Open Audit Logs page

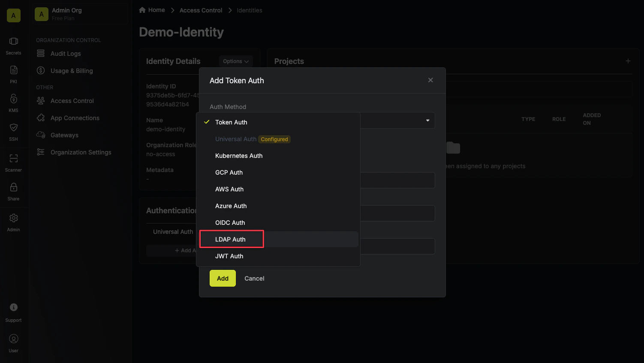click(66, 54)
